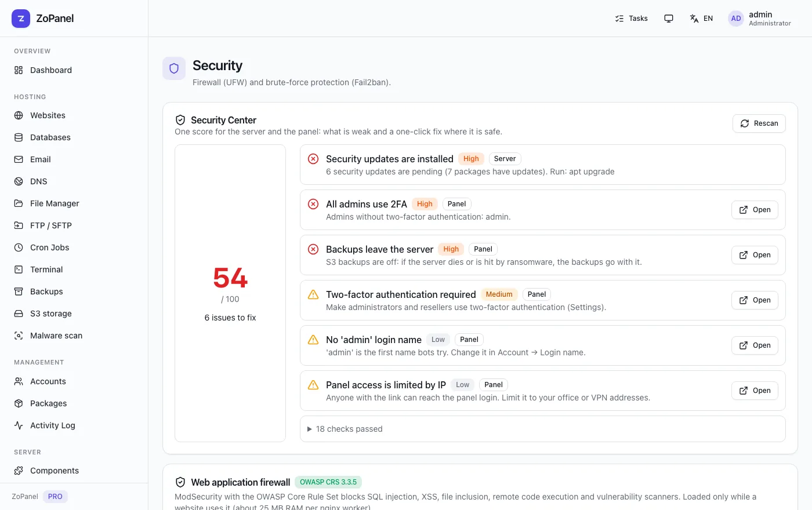
Task: Click the security score 54
Action: [230, 278]
